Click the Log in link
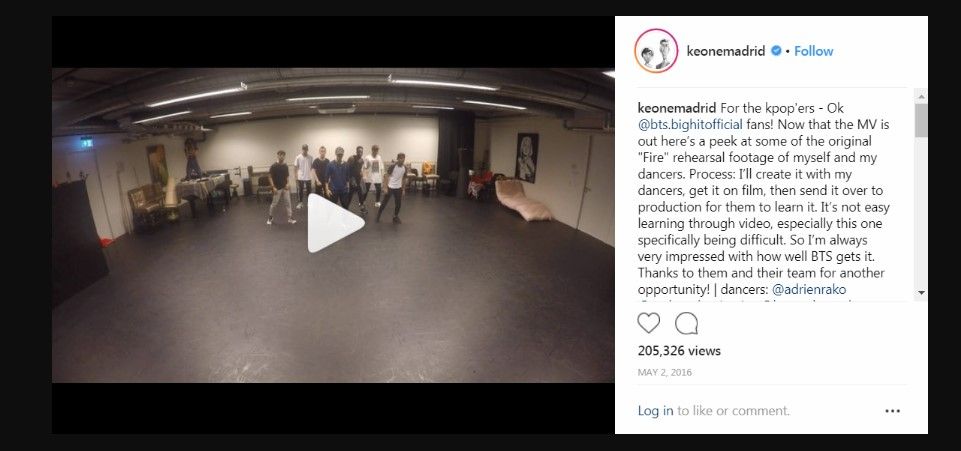The image size is (961, 451). pos(655,411)
